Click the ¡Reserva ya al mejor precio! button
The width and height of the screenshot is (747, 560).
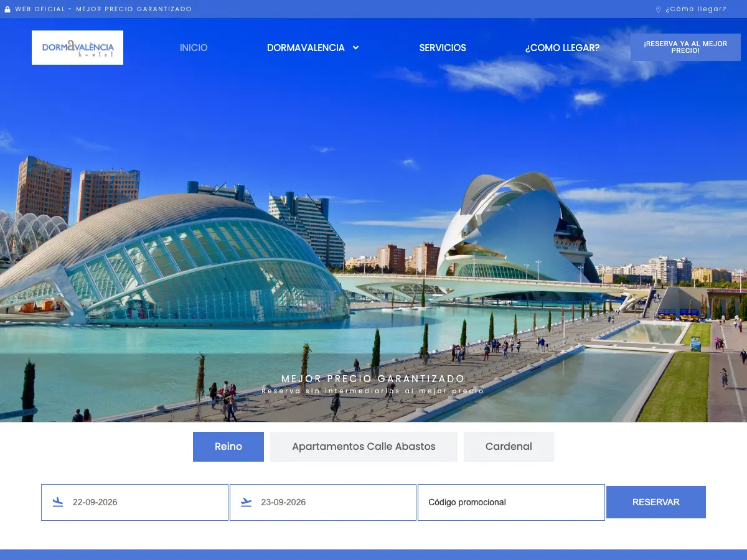tap(685, 47)
